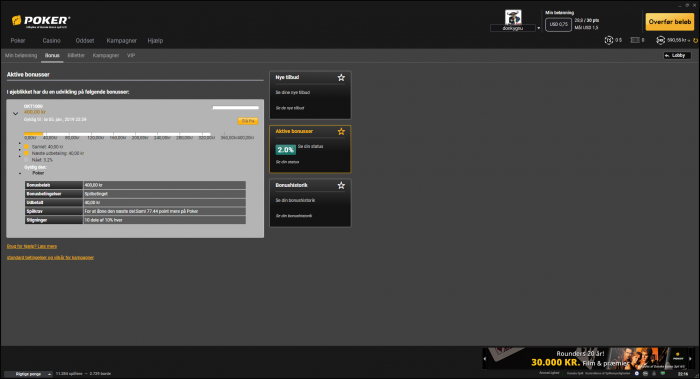Viewport: 700px width, 379px height.
Task: Open the username dropdown arrow
Action: pos(538,28)
